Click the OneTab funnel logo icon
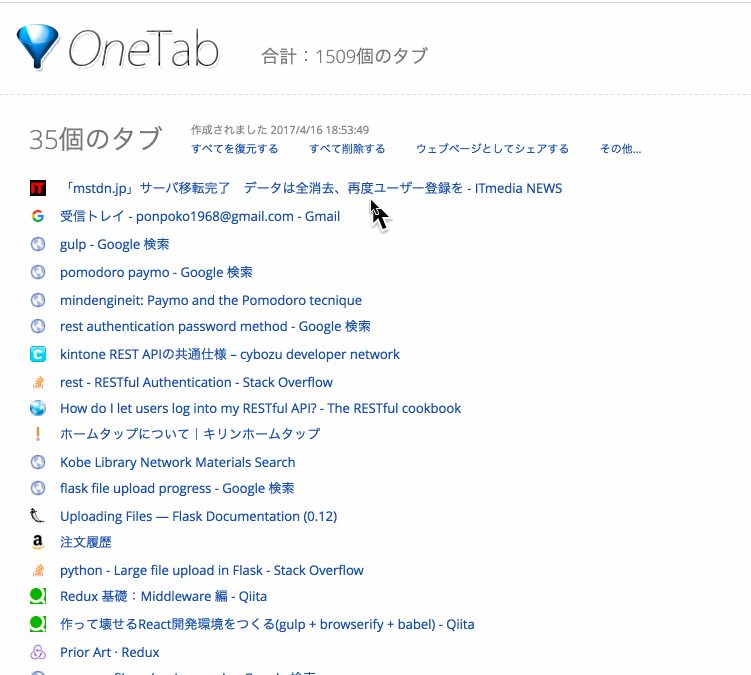This screenshot has height=675, width=751. [37, 46]
